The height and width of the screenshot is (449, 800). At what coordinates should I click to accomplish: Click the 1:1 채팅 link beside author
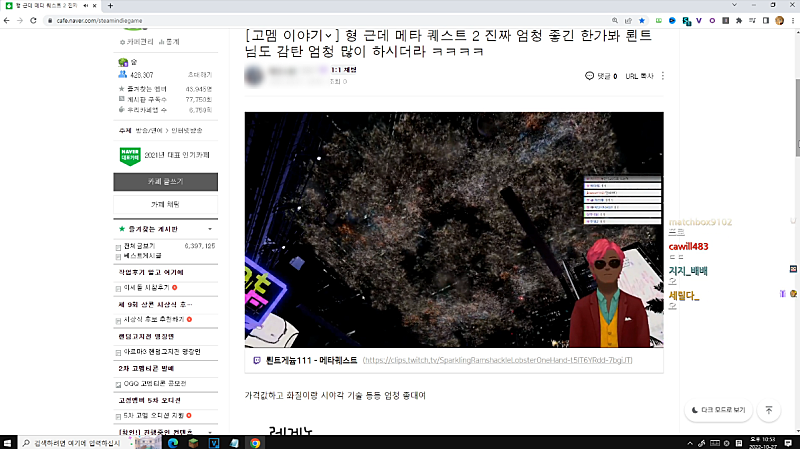(343, 70)
